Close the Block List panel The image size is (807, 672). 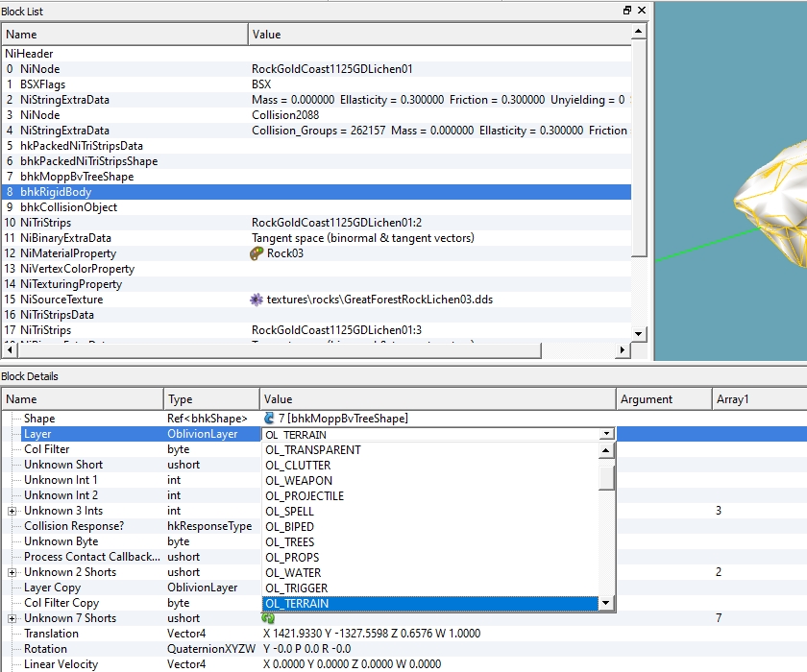tap(642, 11)
